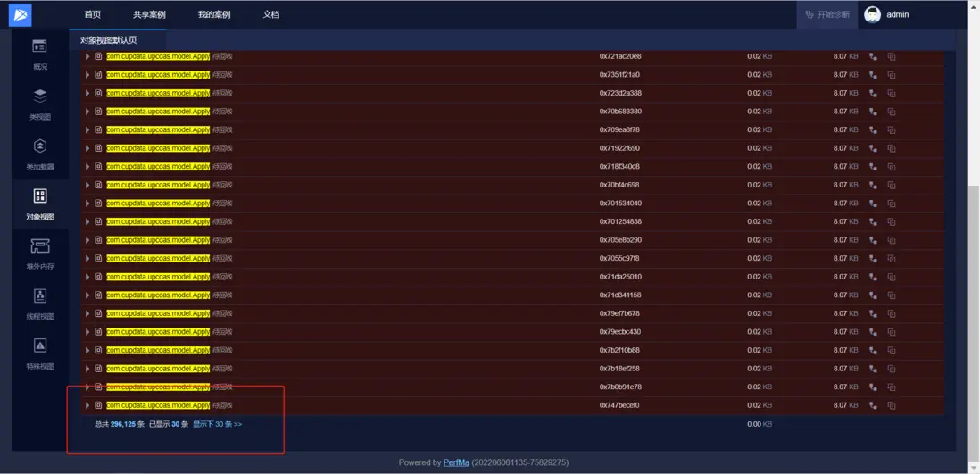The width and height of the screenshot is (980, 474).
Task: Open the 类视图 class view icon
Action: [x=40, y=96]
